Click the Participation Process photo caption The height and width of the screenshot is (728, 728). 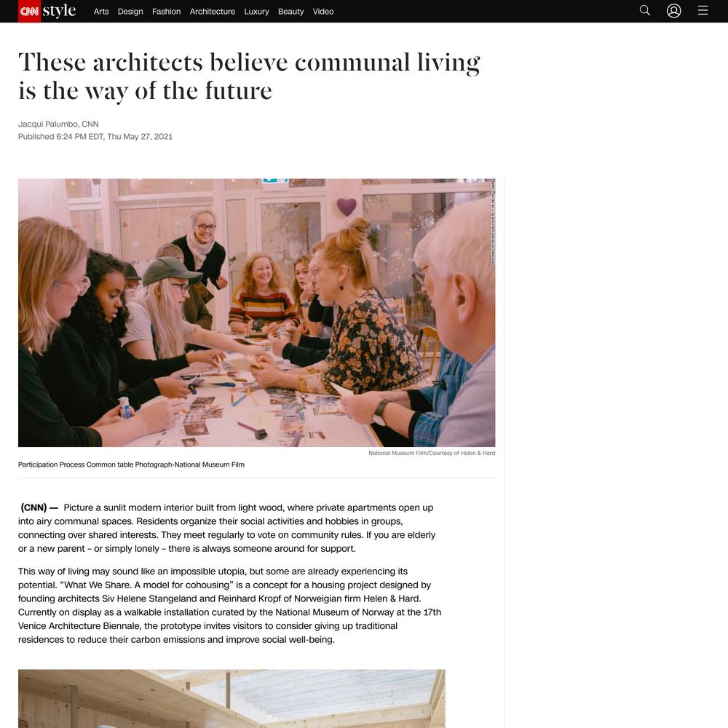[x=131, y=464]
